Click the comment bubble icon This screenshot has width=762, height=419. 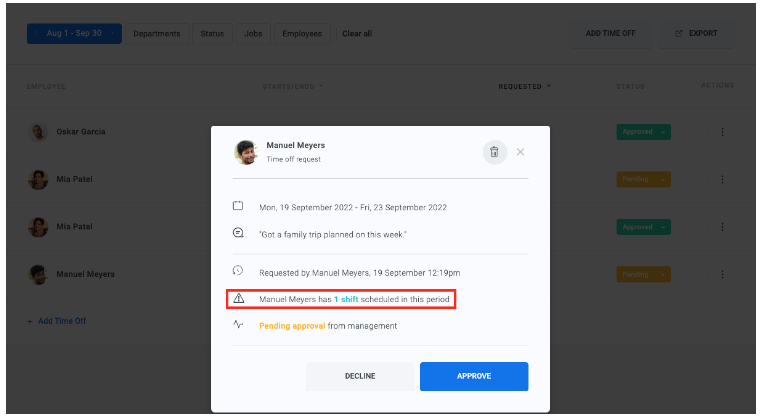[238, 232]
